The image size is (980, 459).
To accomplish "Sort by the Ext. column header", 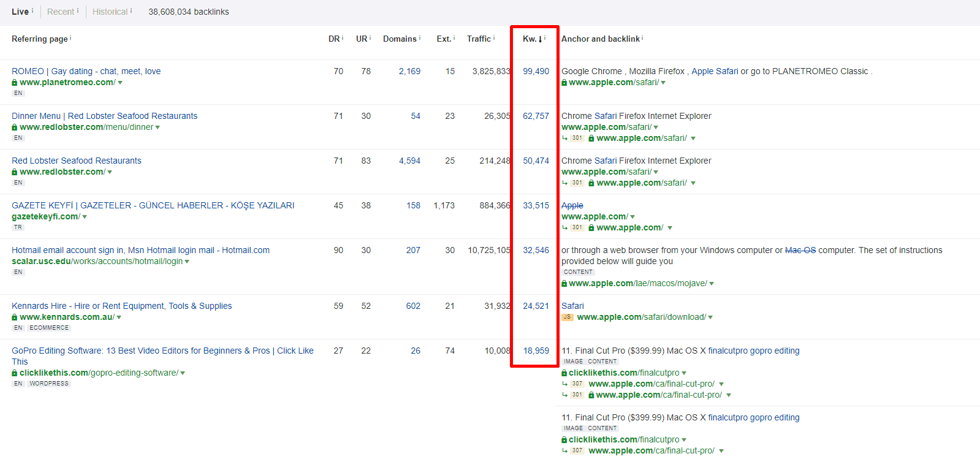I will coord(444,39).
